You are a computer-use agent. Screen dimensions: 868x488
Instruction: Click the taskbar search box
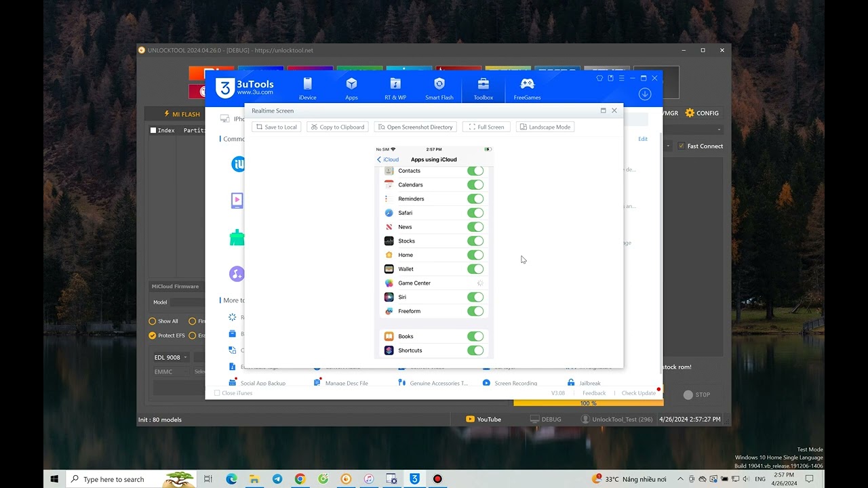(x=132, y=479)
